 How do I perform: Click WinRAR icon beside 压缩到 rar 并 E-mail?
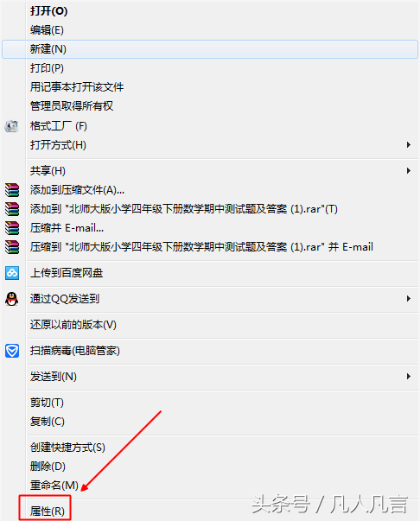[12, 247]
